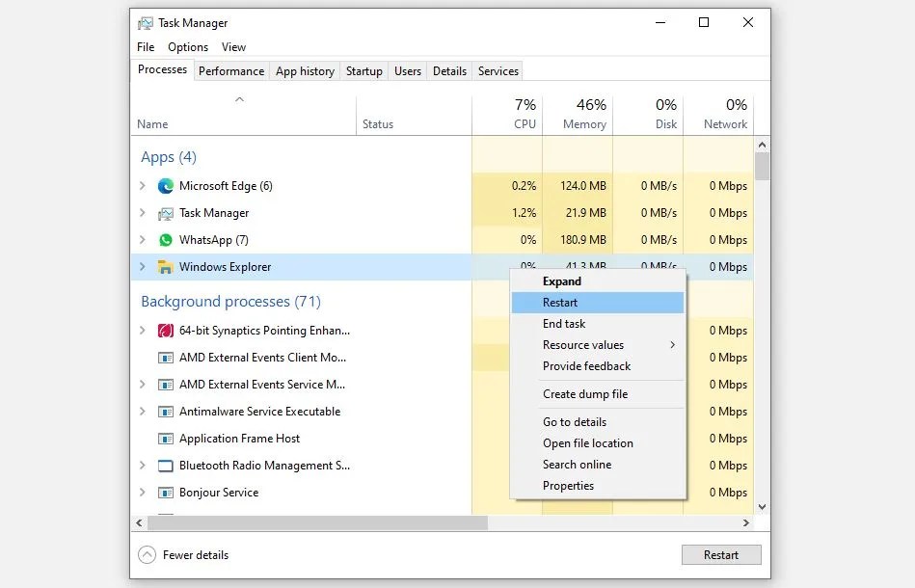915x588 pixels.
Task: Select the Microsoft Edge icon
Action: click(166, 186)
